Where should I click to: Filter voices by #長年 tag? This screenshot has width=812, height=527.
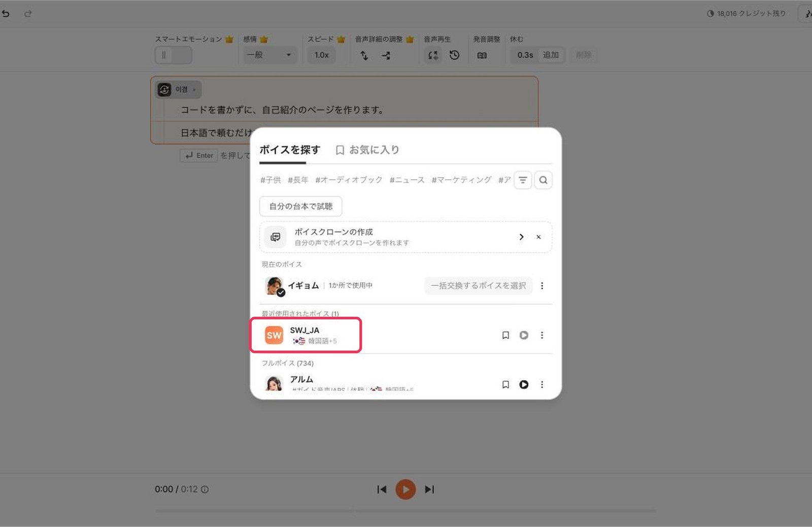pyautogui.click(x=298, y=180)
